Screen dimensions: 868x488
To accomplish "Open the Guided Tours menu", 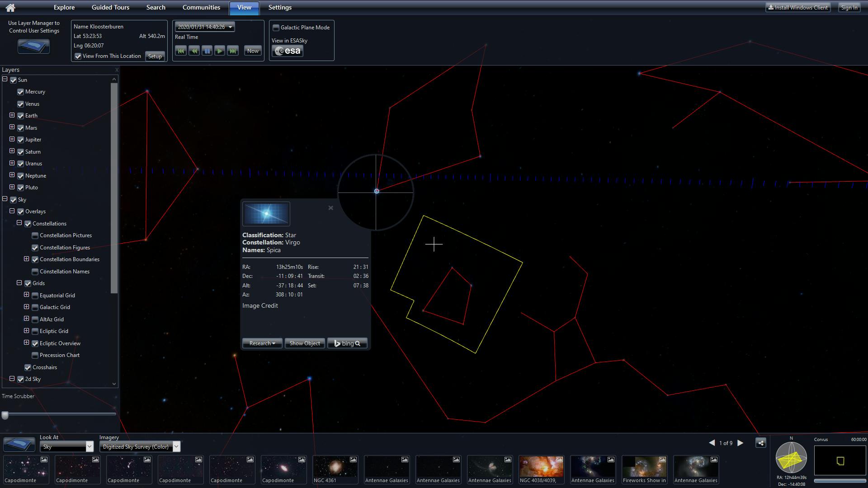I will click(x=110, y=7).
